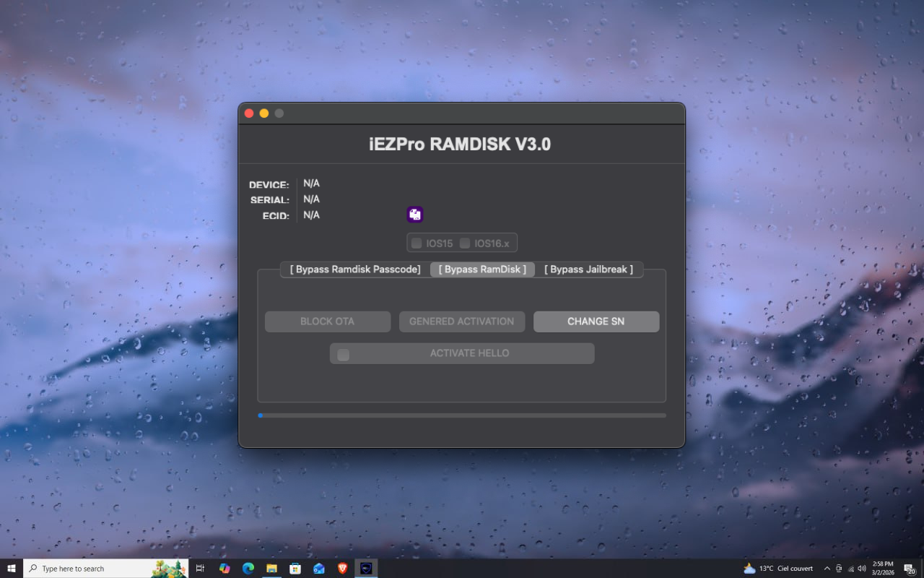Open the Bypass RamDisk tab
Image resolution: width=924 pixels, height=578 pixels.
[481, 269]
